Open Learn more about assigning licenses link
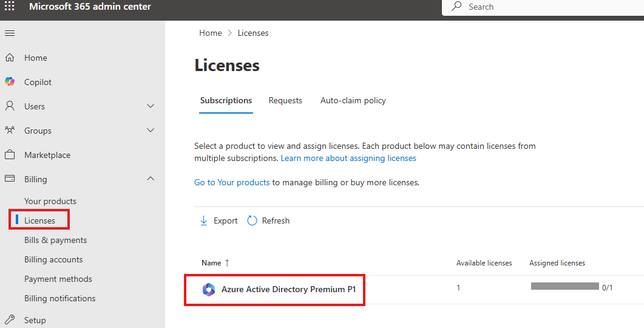This screenshot has height=328, width=644. click(348, 159)
